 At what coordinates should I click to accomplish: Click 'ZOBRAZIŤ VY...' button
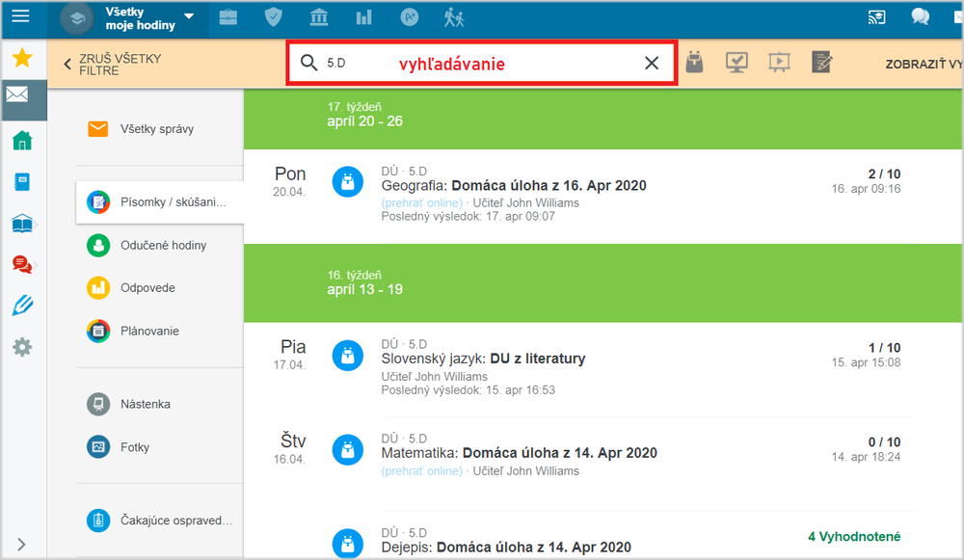924,64
